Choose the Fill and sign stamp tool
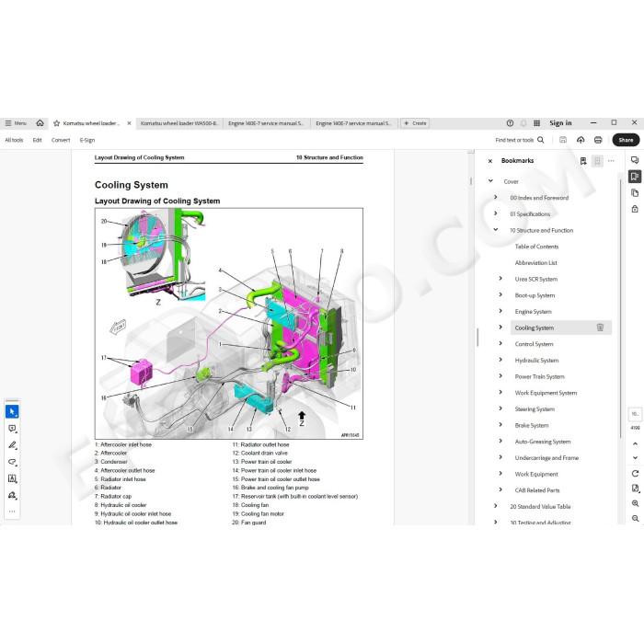Screen dimensions: 644x644 coord(12,495)
